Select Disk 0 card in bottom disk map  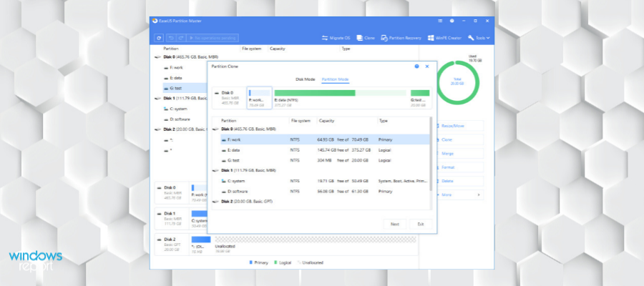[172, 192]
